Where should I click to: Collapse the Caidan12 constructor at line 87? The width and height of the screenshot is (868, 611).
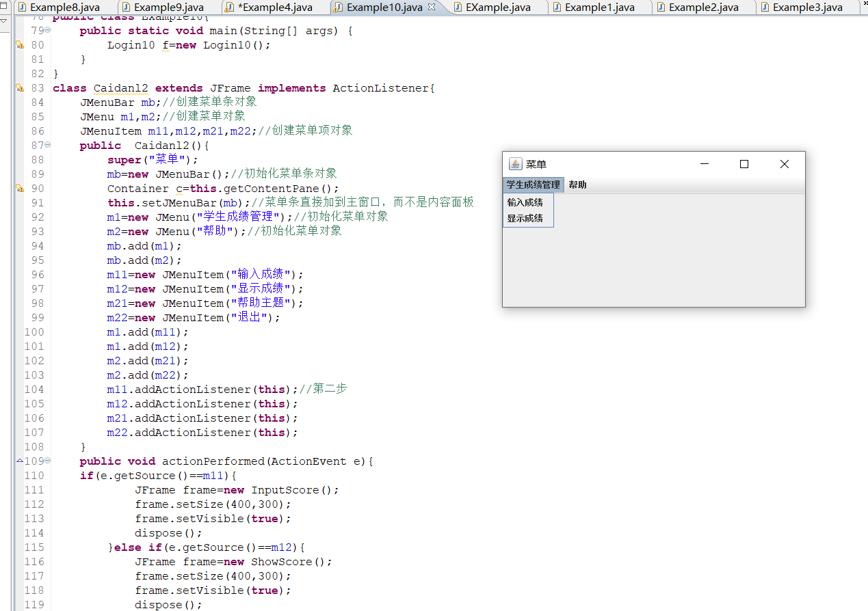(x=47, y=146)
